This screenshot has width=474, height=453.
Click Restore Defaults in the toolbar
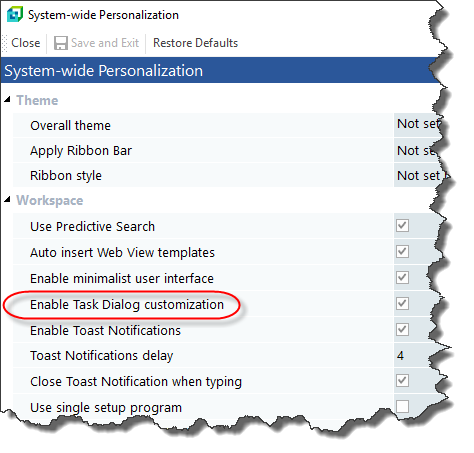[195, 43]
